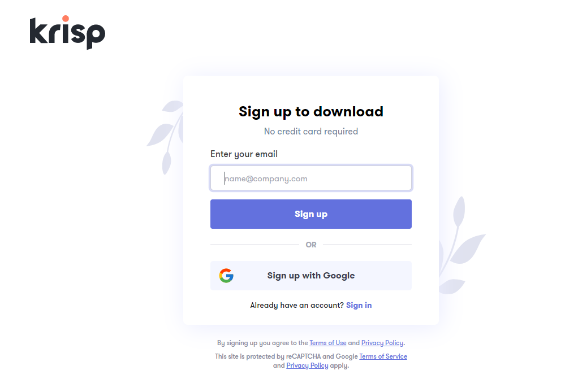Open Google Terms of Service link

383,356
